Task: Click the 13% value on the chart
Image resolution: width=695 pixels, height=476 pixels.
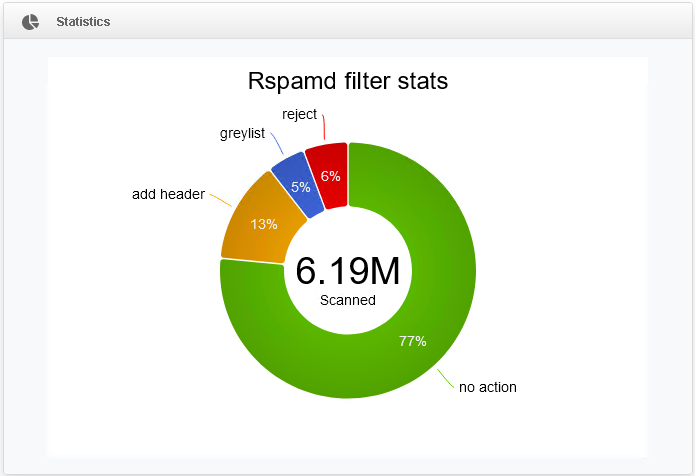Action: pyautogui.click(x=264, y=224)
